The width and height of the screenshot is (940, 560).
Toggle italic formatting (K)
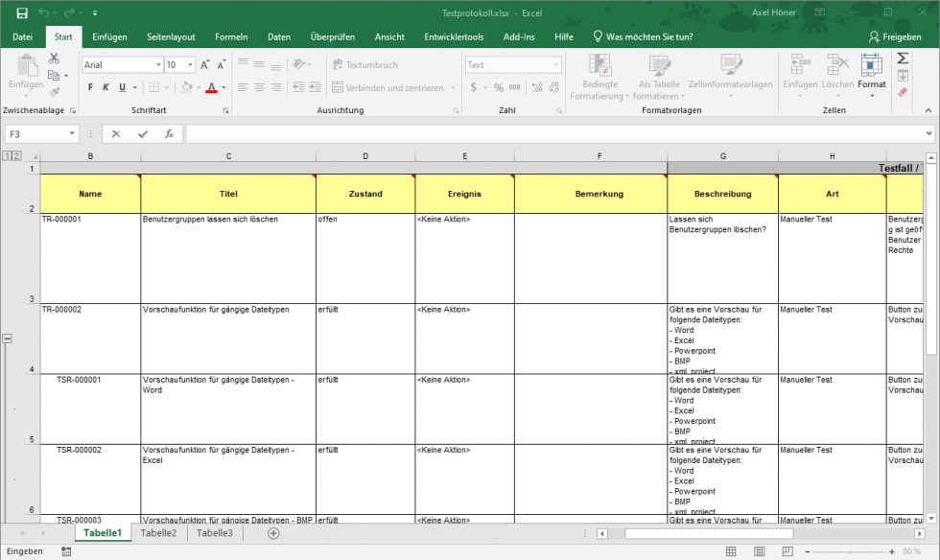click(x=106, y=87)
